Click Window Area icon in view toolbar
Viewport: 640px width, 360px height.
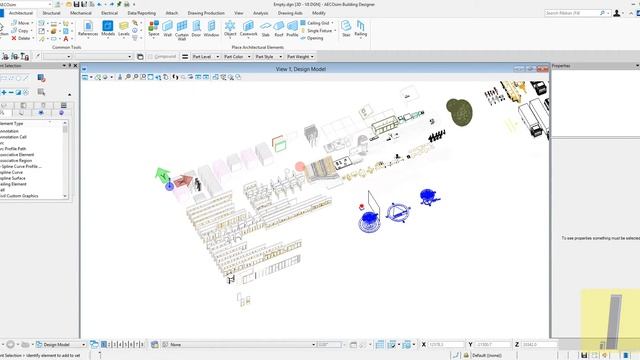[143, 77]
